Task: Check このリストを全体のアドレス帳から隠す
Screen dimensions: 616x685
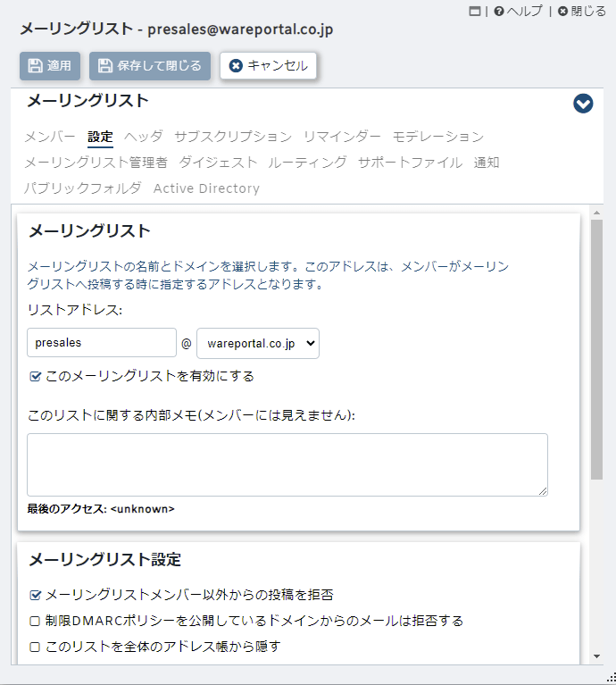Action: point(36,647)
